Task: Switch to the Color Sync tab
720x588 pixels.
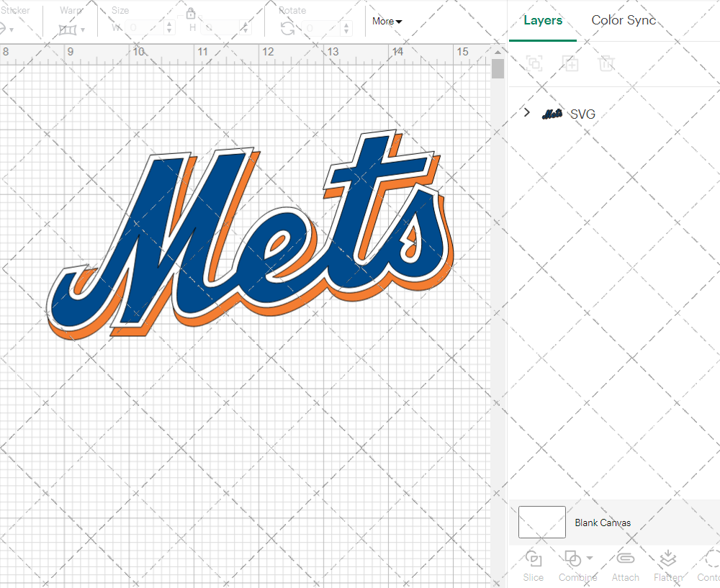Action: click(623, 20)
